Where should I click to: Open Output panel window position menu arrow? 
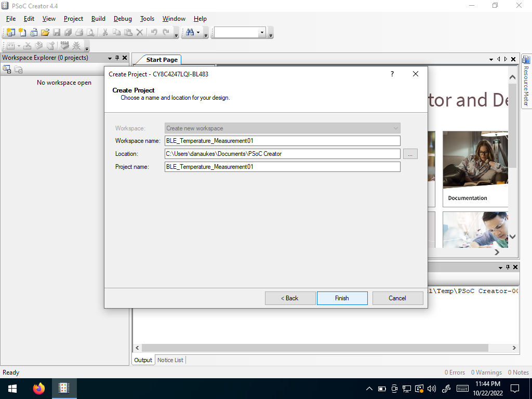tap(500, 268)
